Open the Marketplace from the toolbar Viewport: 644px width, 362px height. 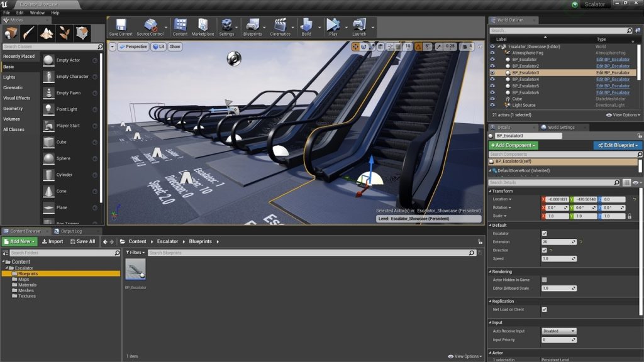tap(203, 26)
